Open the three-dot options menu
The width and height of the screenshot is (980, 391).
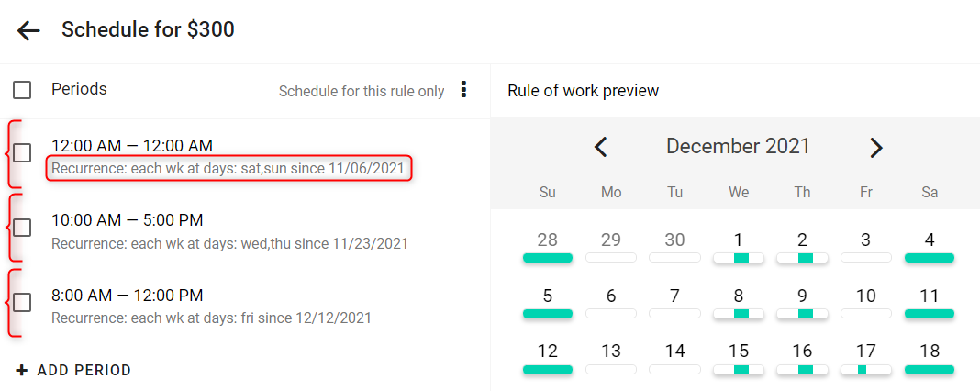tap(463, 89)
